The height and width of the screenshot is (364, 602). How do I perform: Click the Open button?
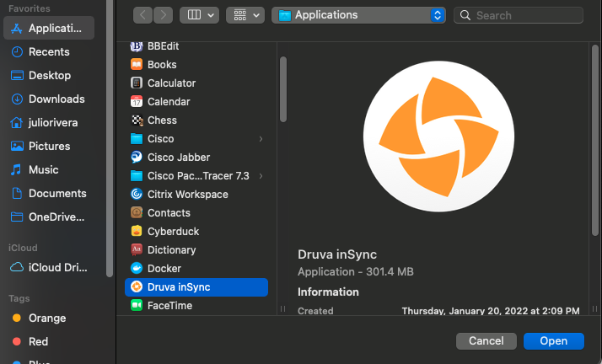click(x=554, y=341)
